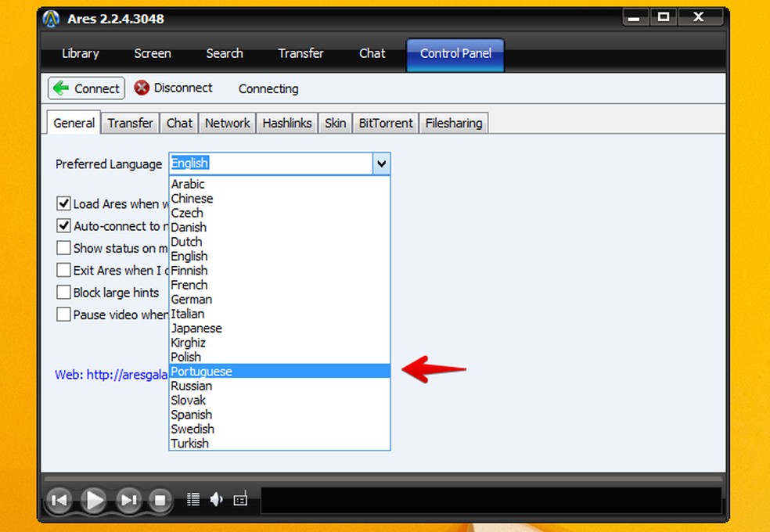Click the green arrow Connect button

(x=86, y=88)
